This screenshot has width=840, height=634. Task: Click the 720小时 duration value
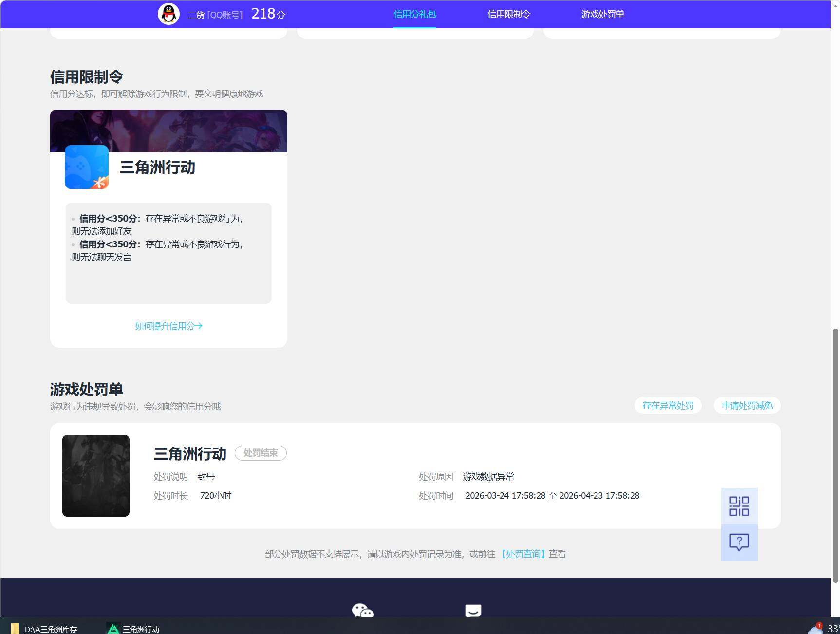coord(216,495)
